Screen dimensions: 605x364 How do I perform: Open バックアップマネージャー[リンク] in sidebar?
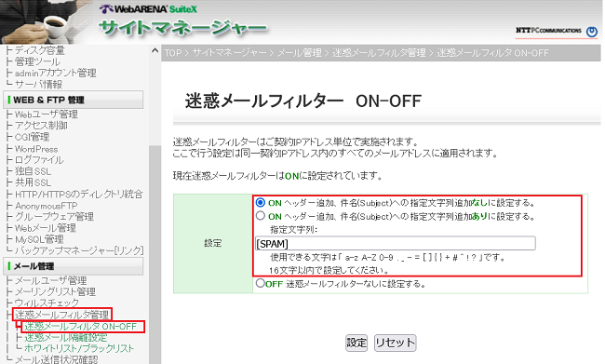click(x=79, y=250)
